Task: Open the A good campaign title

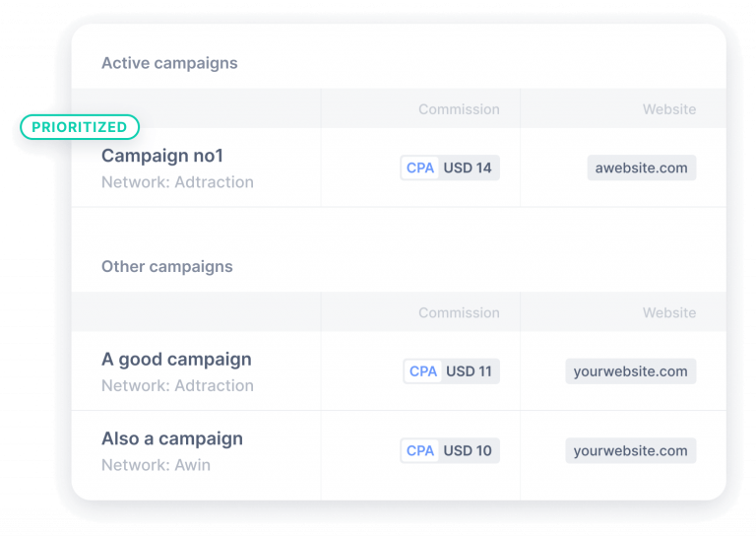Action: click(x=176, y=360)
